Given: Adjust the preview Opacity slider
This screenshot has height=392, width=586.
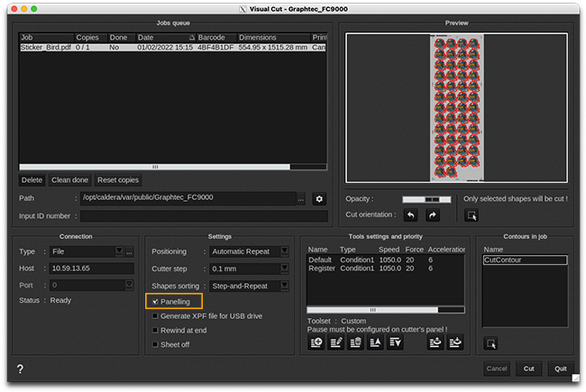Looking at the screenshot, I should pyautogui.click(x=426, y=198).
